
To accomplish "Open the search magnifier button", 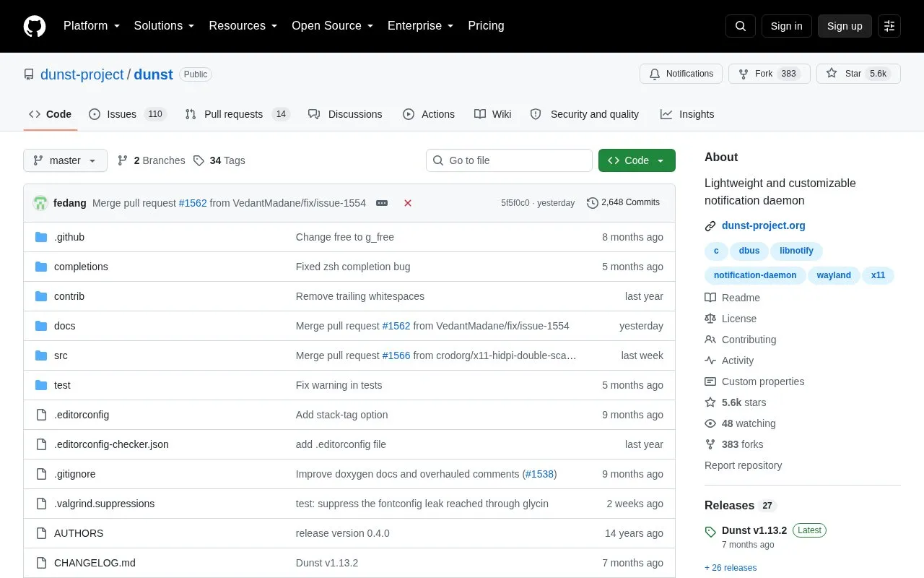I will click(741, 26).
